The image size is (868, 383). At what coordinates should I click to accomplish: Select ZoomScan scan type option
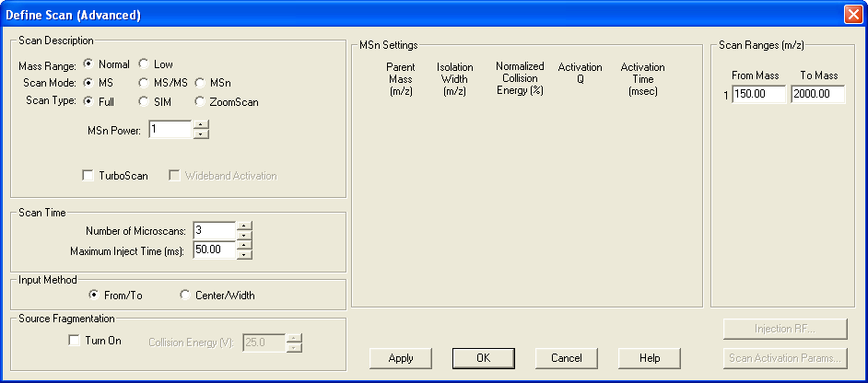(x=200, y=101)
